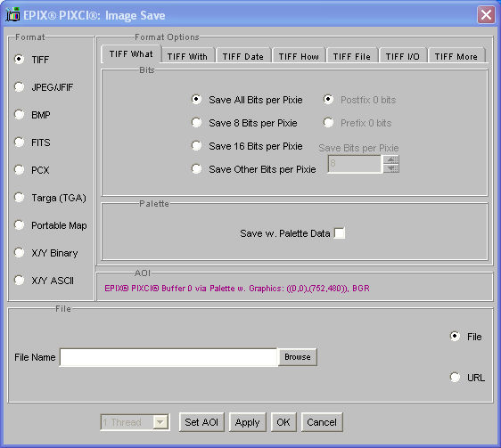501x448 pixels.
Task: Choose Save Other Bits per Pixel
Action: tap(196, 169)
